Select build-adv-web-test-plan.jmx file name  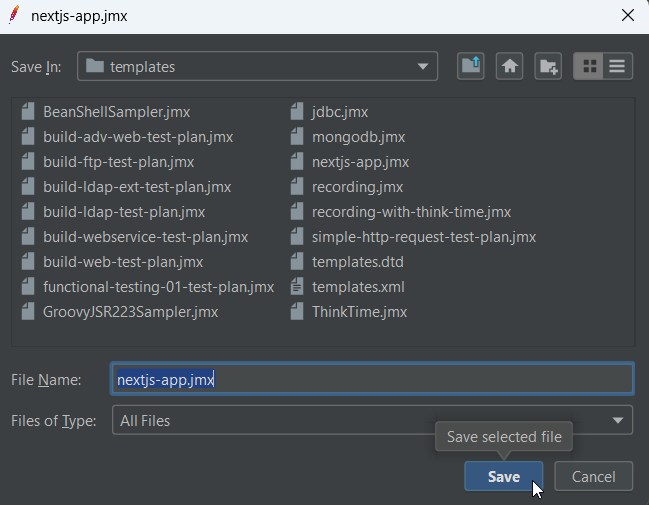point(138,137)
